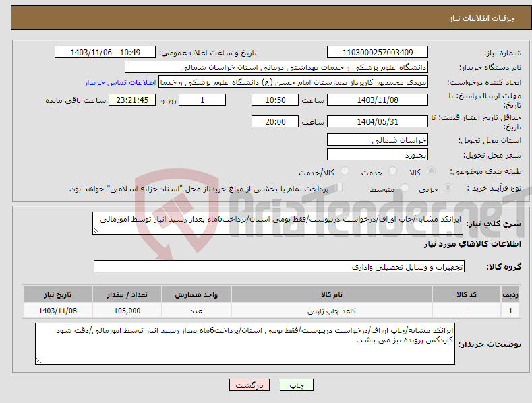Click the price validity date 1404/05/31 field

coord(378,121)
